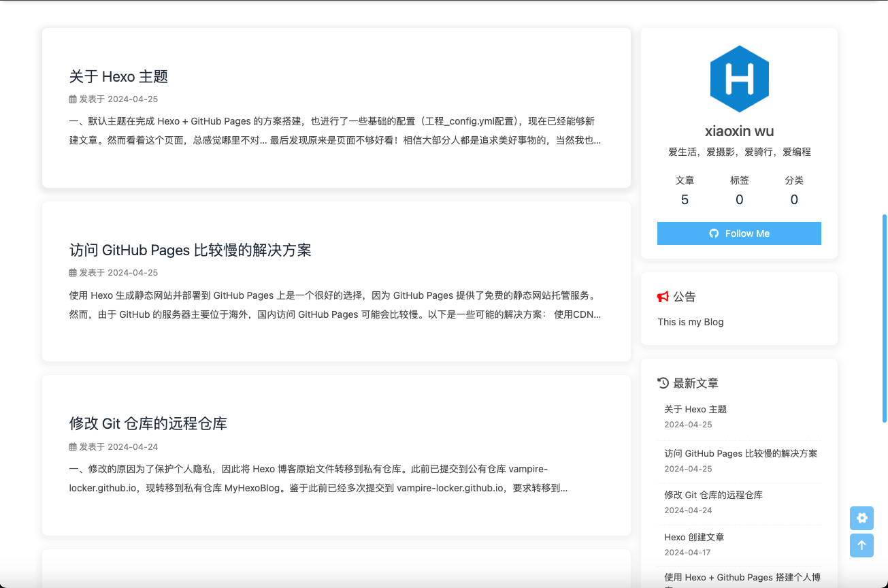Click date 2024-04-17 in recent posts sidebar
Image resolution: width=888 pixels, height=588 pixels.
click(x=687, y=553)
